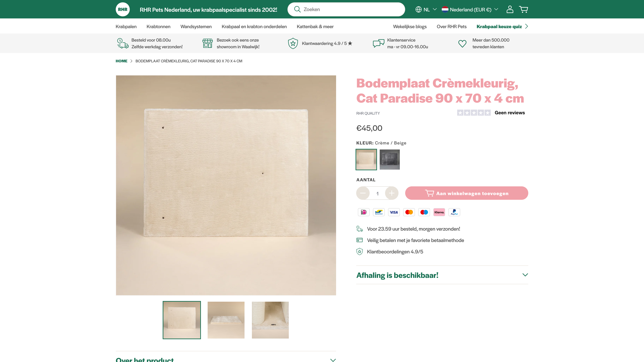Click the search magnifier icon
The image size is (644, 362).
tap(297, 10)
